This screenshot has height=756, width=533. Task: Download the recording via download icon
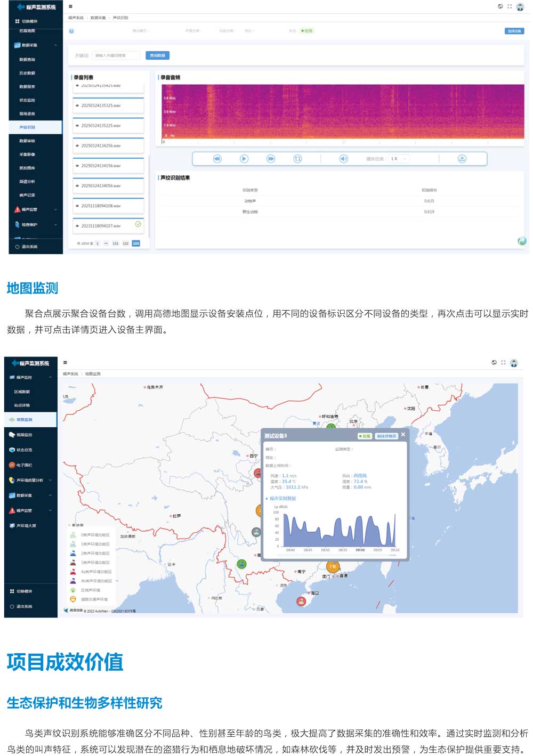tap(462, 159)
